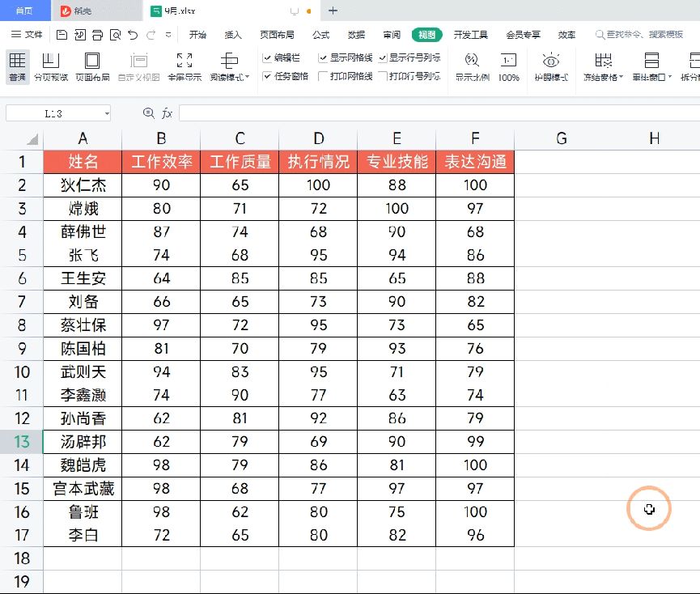Click the 重排窗口 arrange windows icon

pyautogui.click(x=651, y=61)
